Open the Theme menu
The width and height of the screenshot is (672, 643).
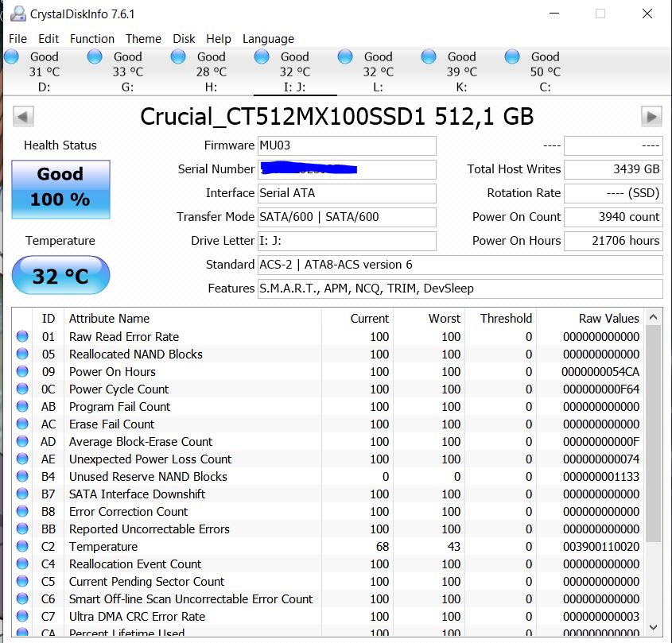(x=143, y=39)
